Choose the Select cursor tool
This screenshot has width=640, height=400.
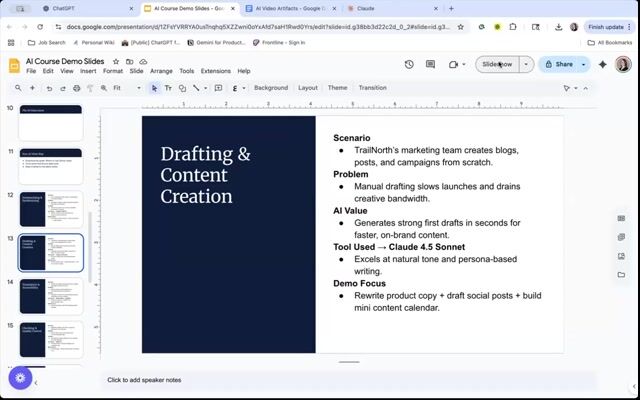[154, 88]
